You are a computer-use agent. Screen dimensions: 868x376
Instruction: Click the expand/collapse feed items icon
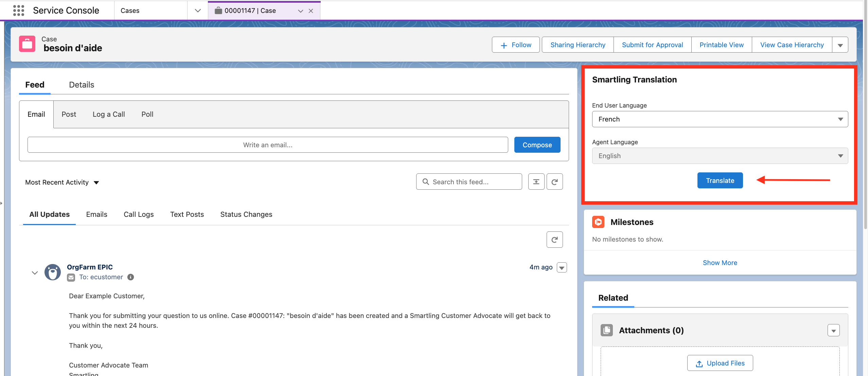pos(536,182)
